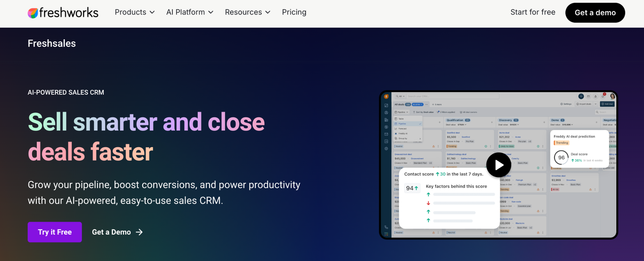Click the envelope icon in CRM top bar
This screenshot has width=644, height=261.
pos(588,97)
